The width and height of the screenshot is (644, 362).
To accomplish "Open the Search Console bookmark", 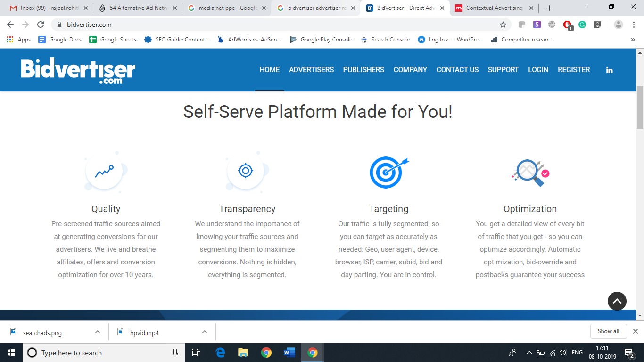I will click(385, 40).
